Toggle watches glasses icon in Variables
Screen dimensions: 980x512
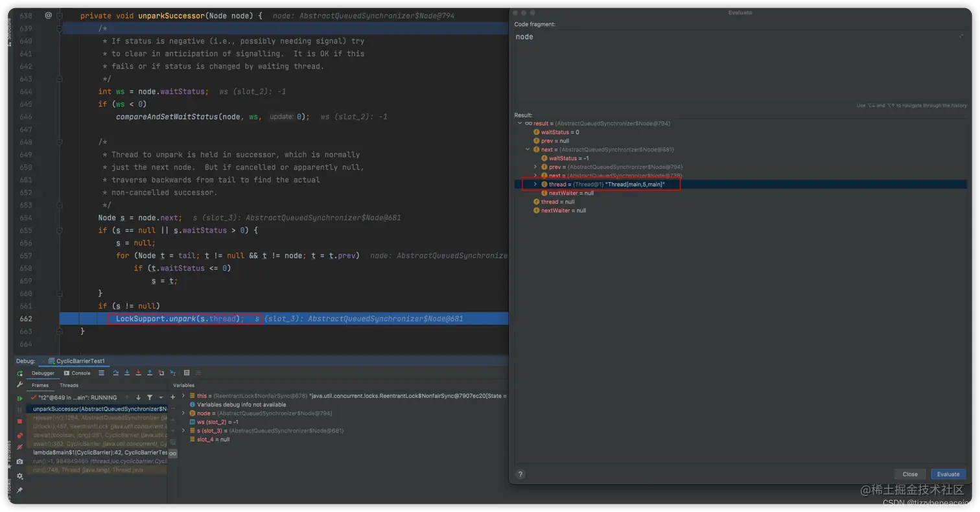[172, 453]
